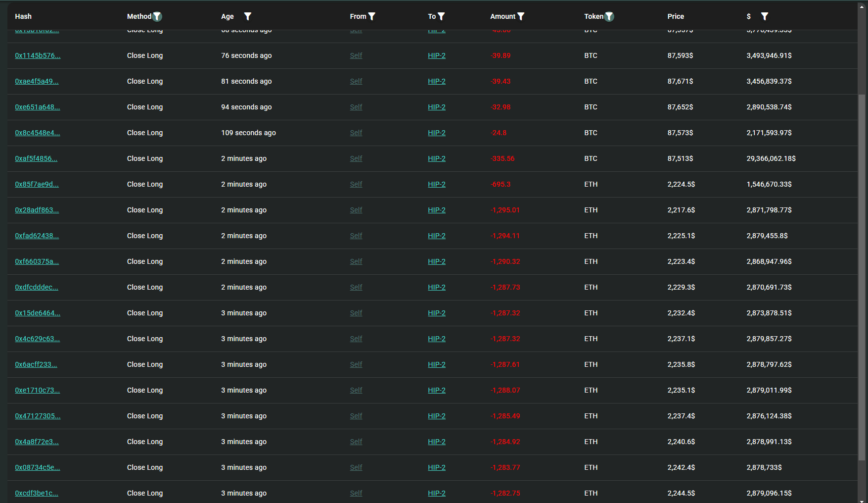Image resolution: width=868 pixels, height=503 pixels.
Task: Open transaction hash 0x28adf863...
Action: point(37,210)
